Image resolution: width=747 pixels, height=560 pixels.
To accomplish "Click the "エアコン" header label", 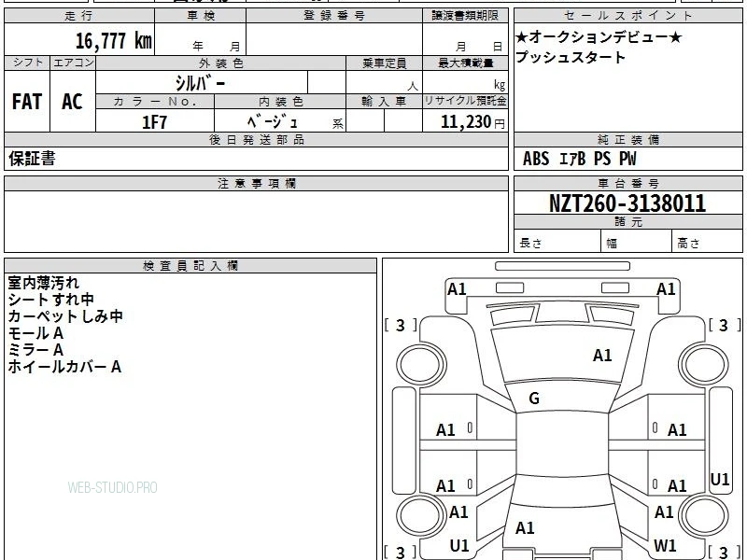I will point(73,63).
